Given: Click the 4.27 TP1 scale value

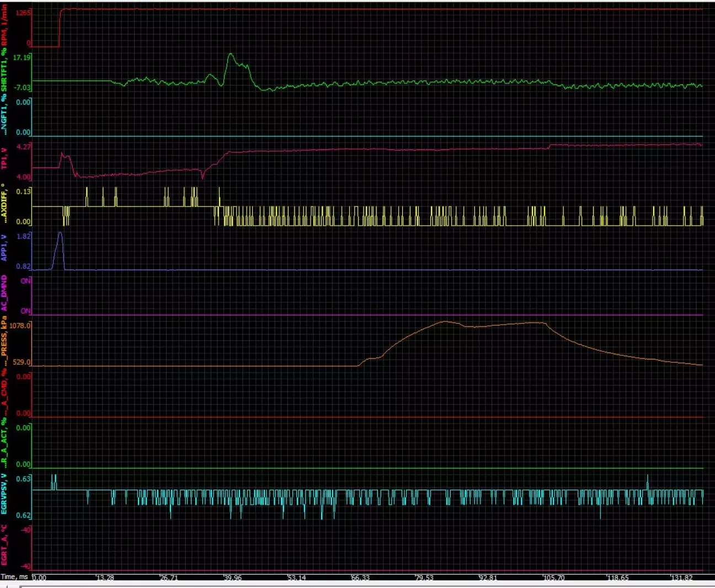Looking at the screenshot, I should 24,147.
